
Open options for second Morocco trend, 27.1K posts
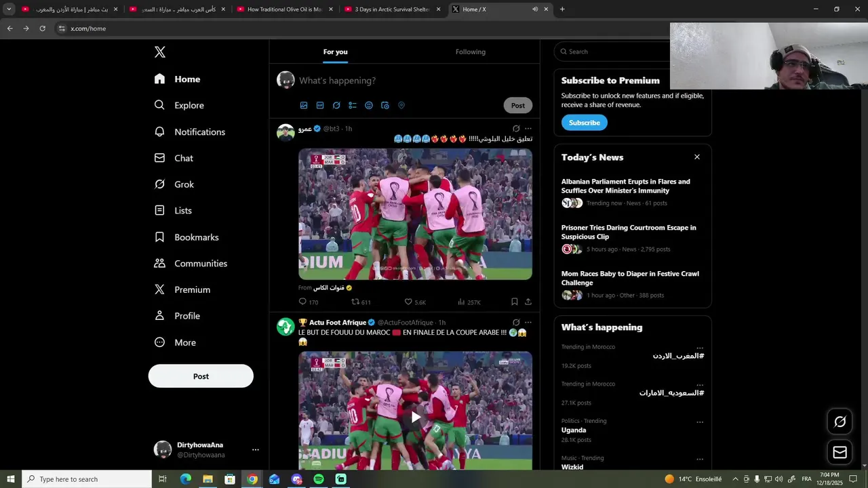(700, 384)
